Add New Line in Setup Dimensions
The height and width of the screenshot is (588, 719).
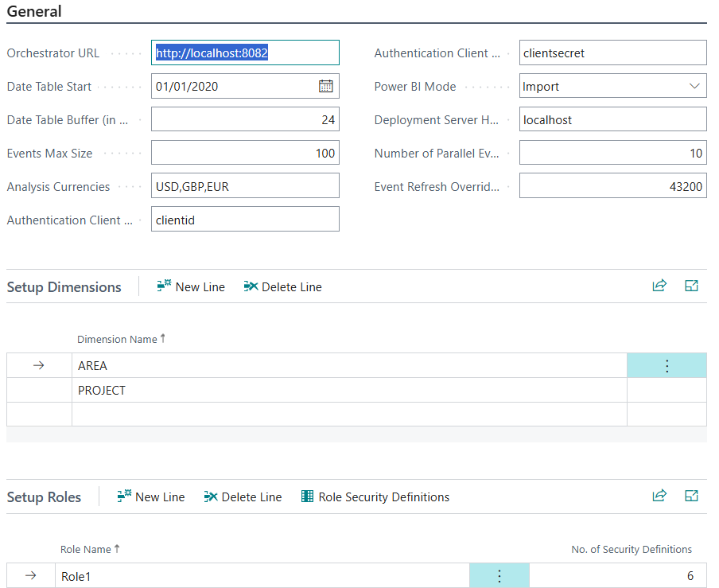(x=191, y=286)
